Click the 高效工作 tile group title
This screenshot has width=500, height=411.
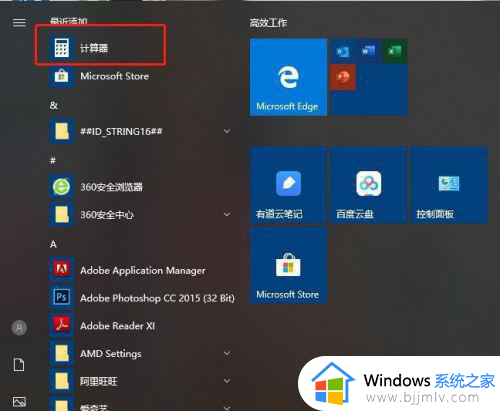(x=268, y=23)
